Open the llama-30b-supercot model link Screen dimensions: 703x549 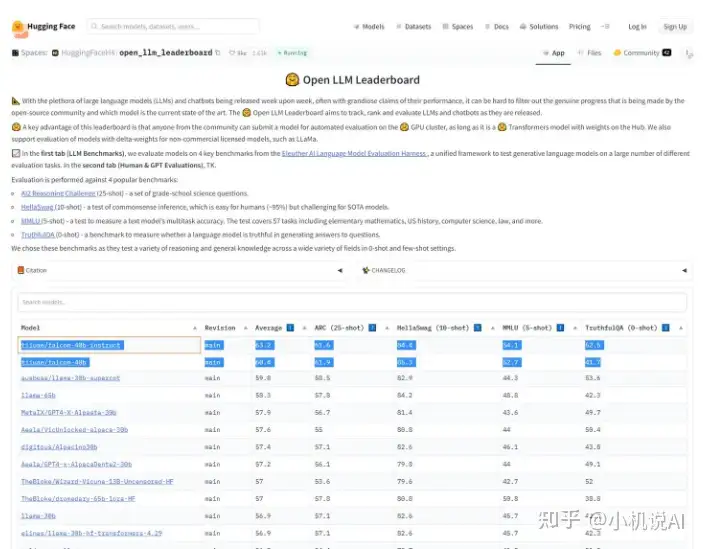point(70,378)
